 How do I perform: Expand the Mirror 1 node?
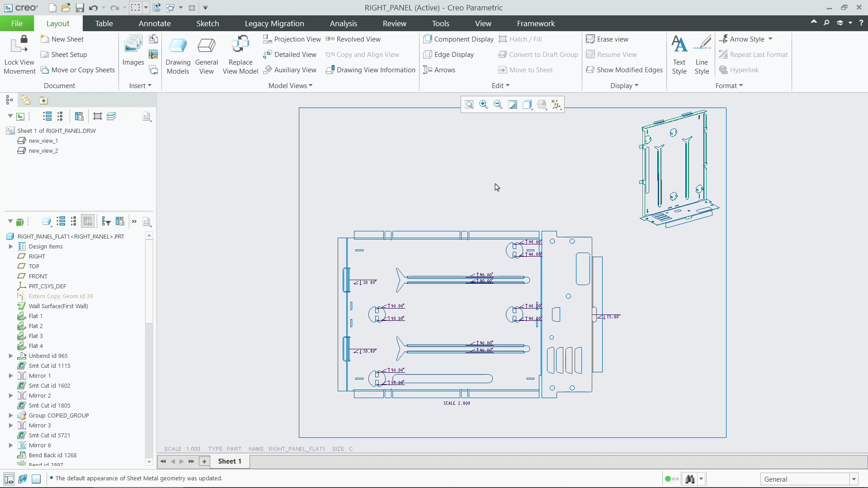11,376
